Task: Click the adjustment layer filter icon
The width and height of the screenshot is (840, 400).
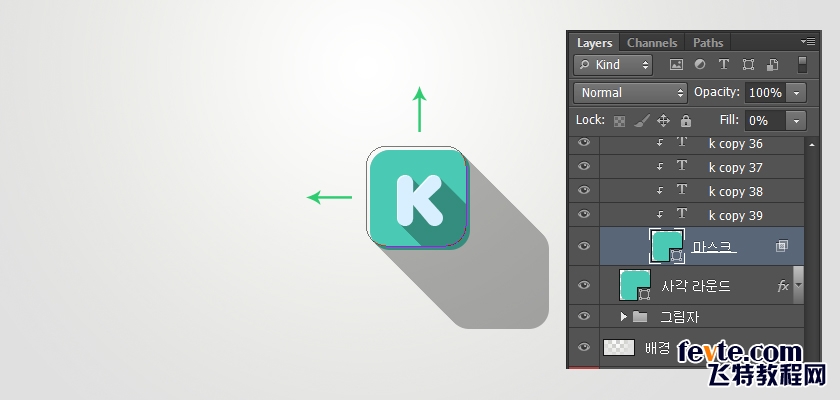Action: (x=700, y=65)
